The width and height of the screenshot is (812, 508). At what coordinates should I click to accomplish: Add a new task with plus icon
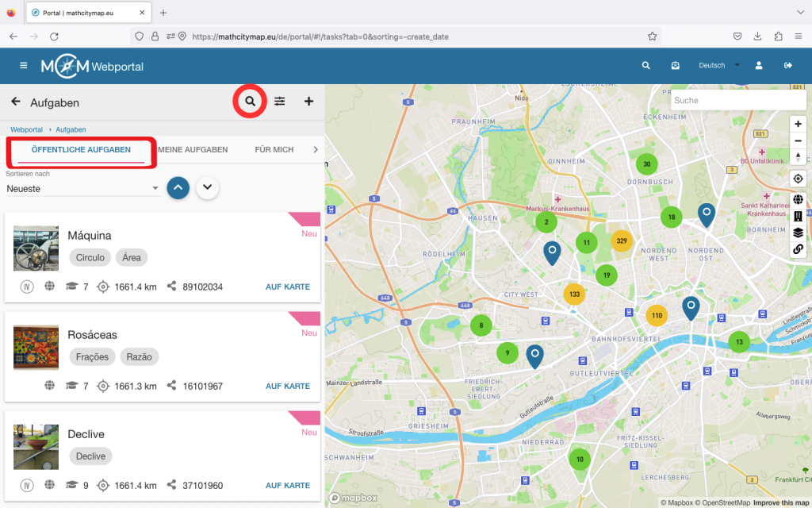pyautogui.click(x=309, y=102)
